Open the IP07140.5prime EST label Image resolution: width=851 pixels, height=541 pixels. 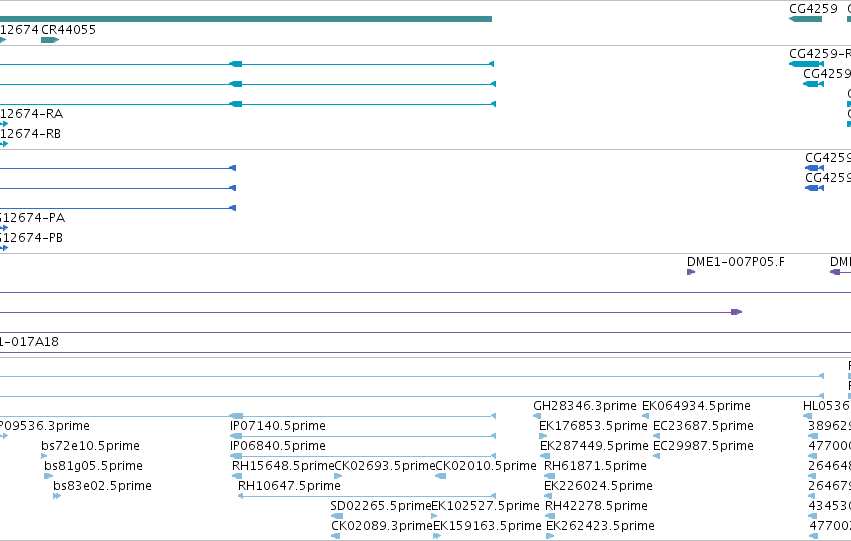pos(278,426)
